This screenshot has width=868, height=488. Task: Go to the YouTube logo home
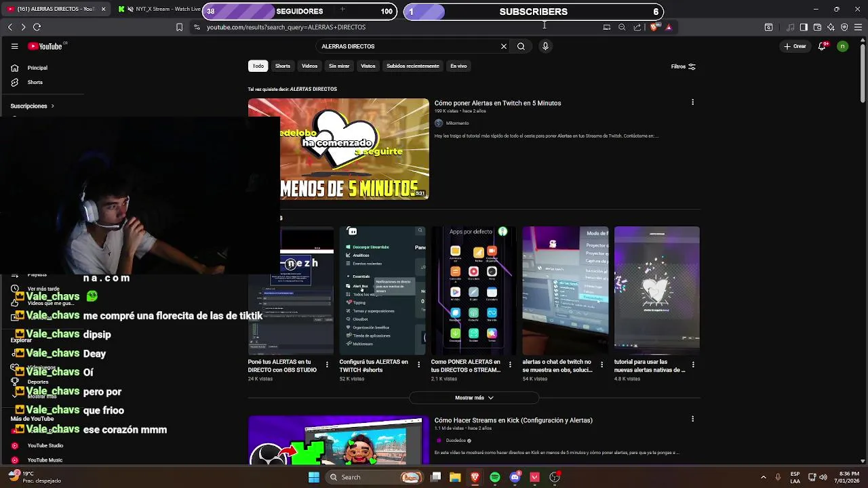coord(45,46)
